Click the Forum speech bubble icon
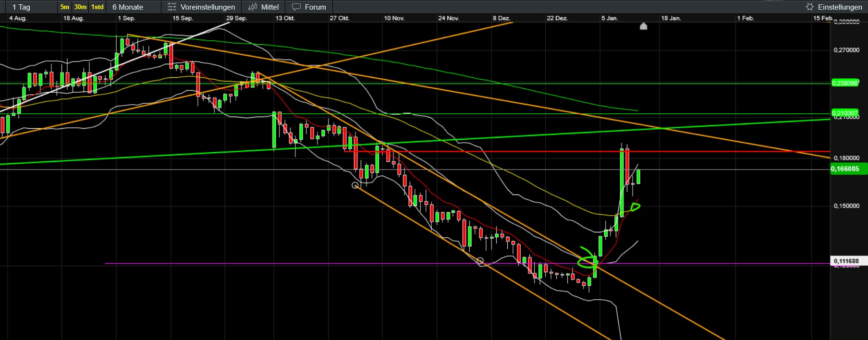The image size is (868, 340). pos(296,7)
